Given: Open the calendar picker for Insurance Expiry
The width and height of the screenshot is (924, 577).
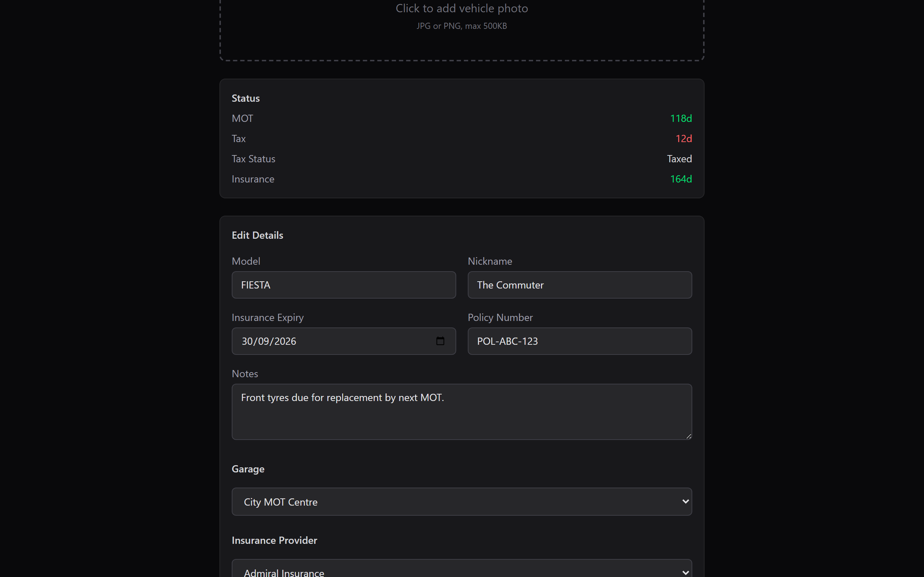Looking at the screenshot, I should (x=441, y=341).
